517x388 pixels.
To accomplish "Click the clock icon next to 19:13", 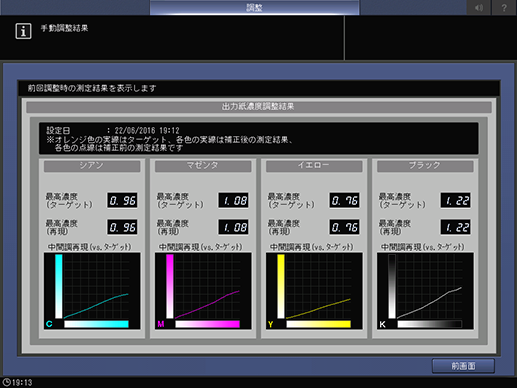I will coord(6,382).
